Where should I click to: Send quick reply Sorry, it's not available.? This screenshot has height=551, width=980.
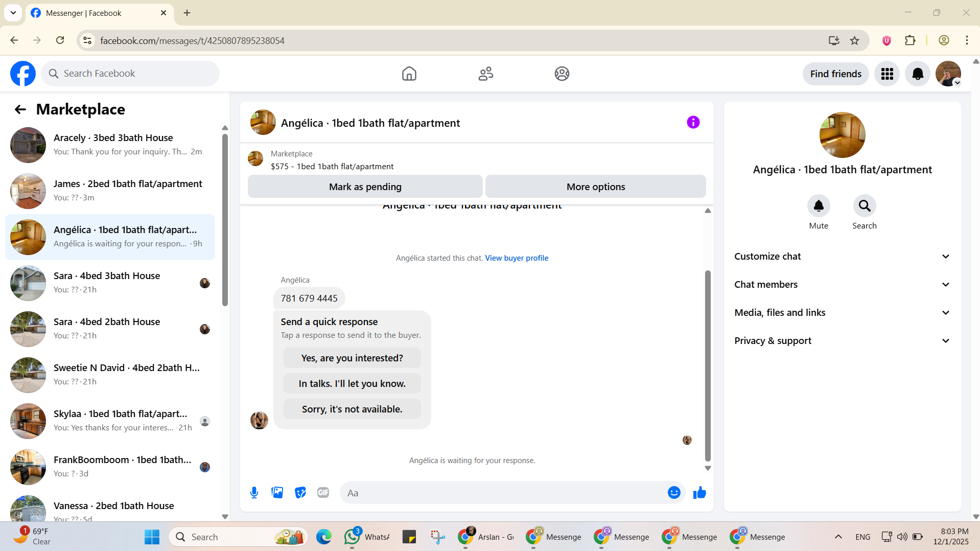click(x=352, y=409)
